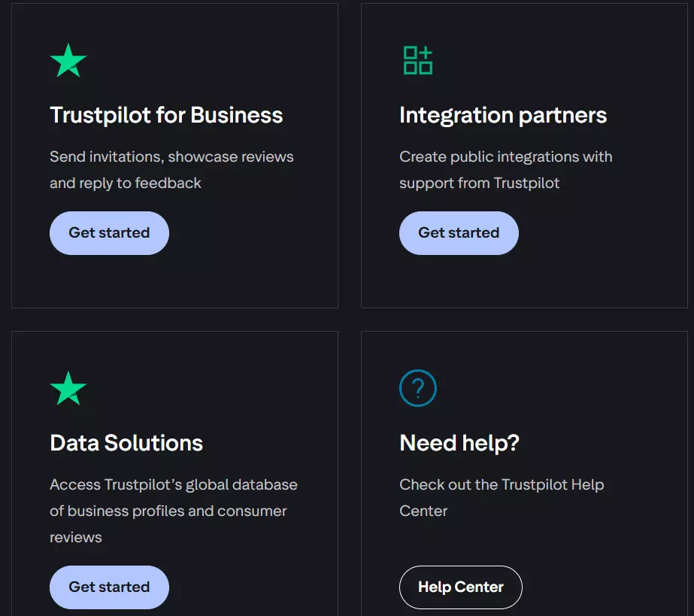Screen dimensions: 694x616
Task: Click the Need help? heading
Action: pyautogui.click(x=459, y=443)
